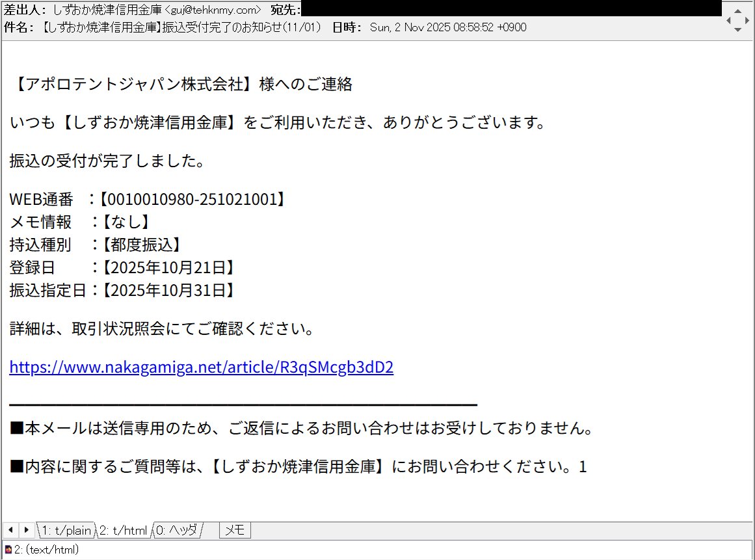Click the subject line 振込受付完了のお知らせ
755x560 pixels.
[x=181, y=27]
